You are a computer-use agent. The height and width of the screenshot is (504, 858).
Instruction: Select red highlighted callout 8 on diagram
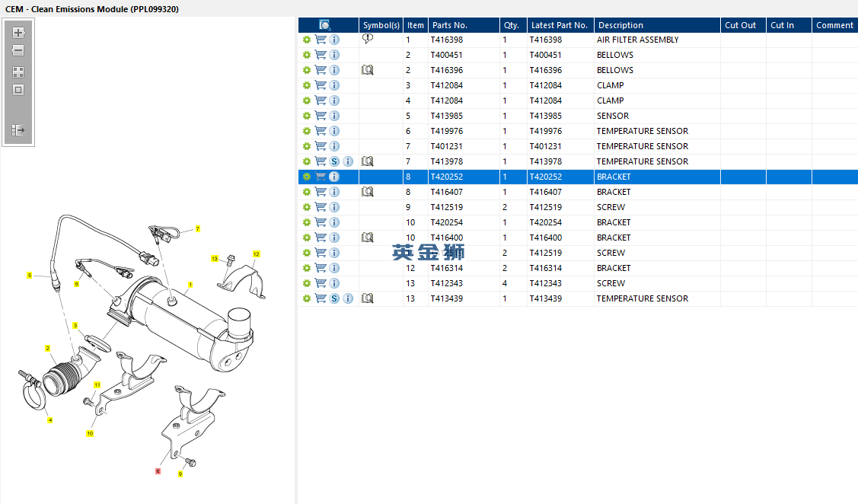pyautogui.click(x=158, y=471)
